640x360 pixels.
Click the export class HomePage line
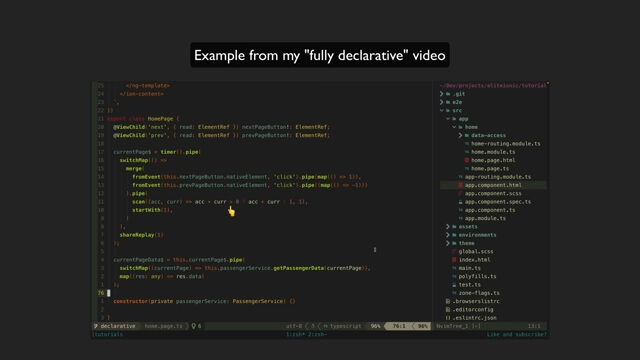(x=143, y=119)
